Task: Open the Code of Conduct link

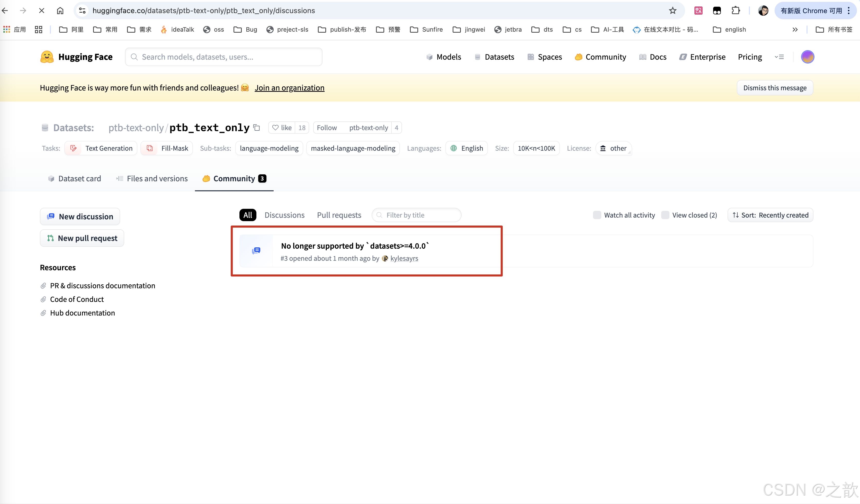Action: 77,299
